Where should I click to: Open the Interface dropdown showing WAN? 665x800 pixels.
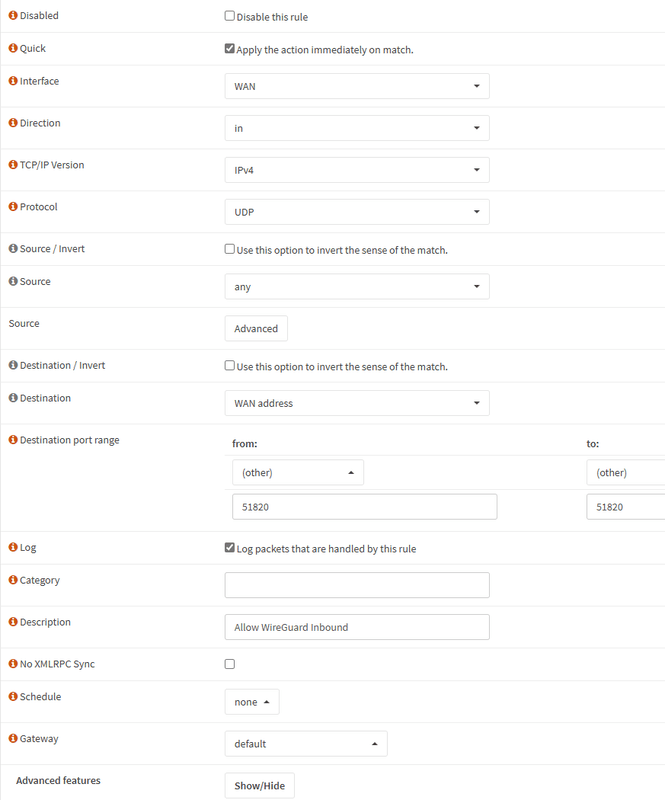point(356,86)
